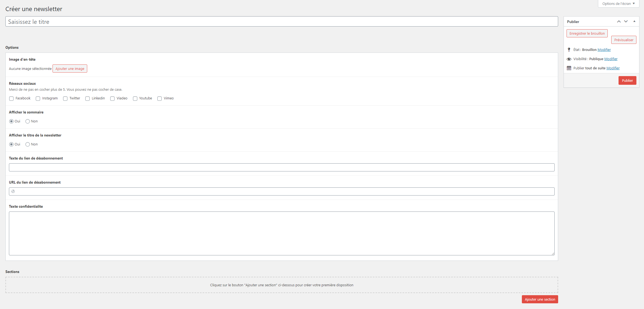The image size is (644, 309).
Task: Select Non for Afficher le titre de la newsletter
Action: 28,144
